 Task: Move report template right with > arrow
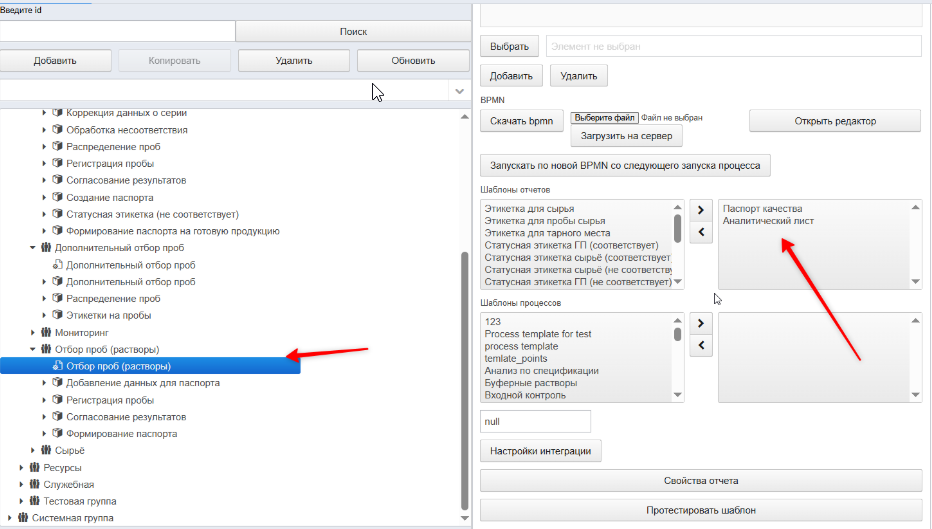701,210
